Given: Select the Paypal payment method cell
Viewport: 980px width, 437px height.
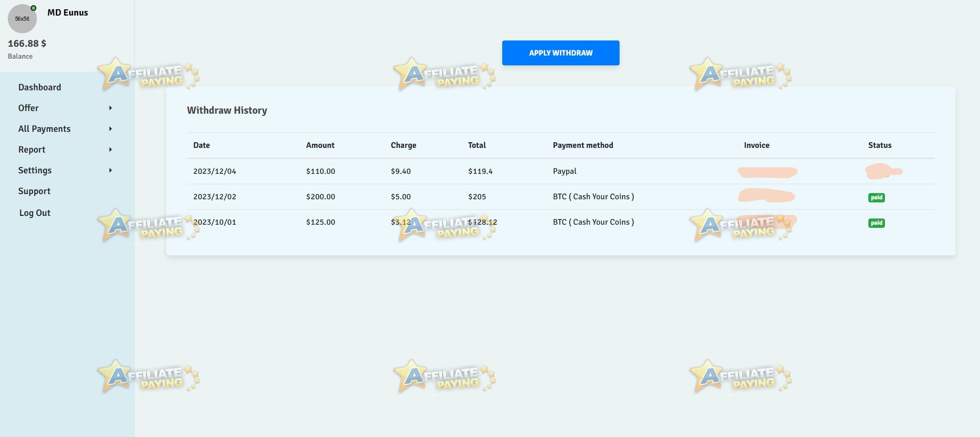Looking at the screenshot, I should pyautogui.click(x=565, y=171).
